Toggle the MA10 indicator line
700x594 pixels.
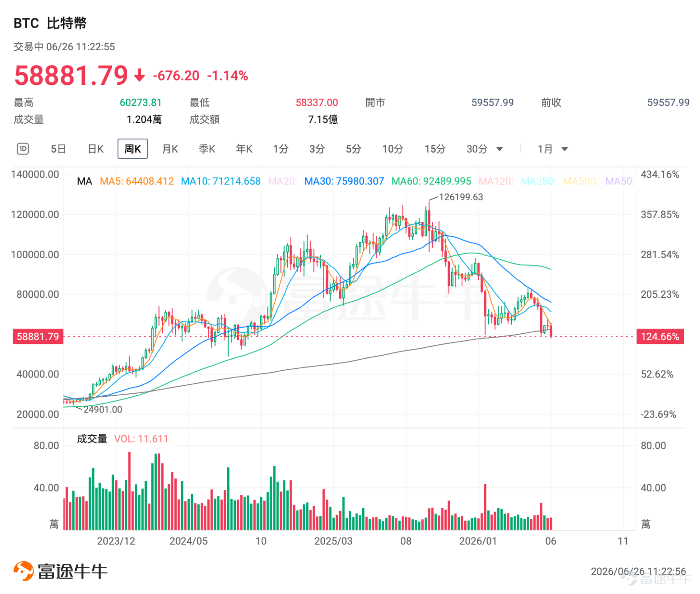(x=220, y=181)
